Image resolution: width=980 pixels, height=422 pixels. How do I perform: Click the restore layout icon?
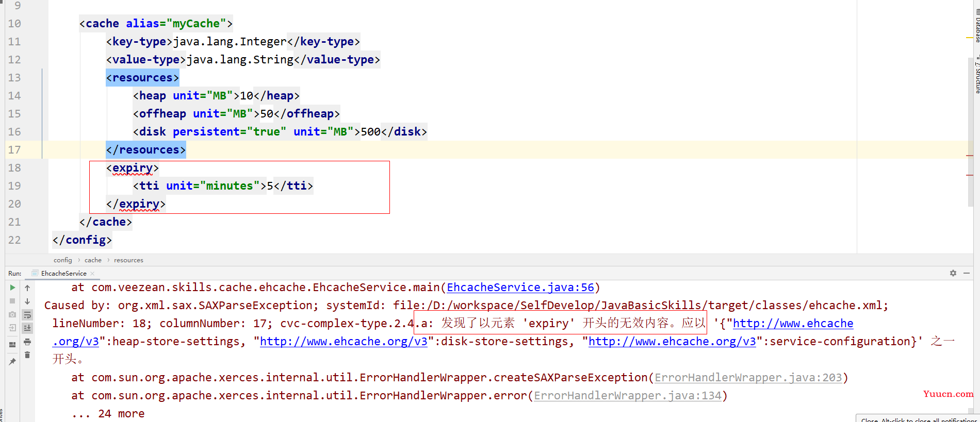pos(12,344)
